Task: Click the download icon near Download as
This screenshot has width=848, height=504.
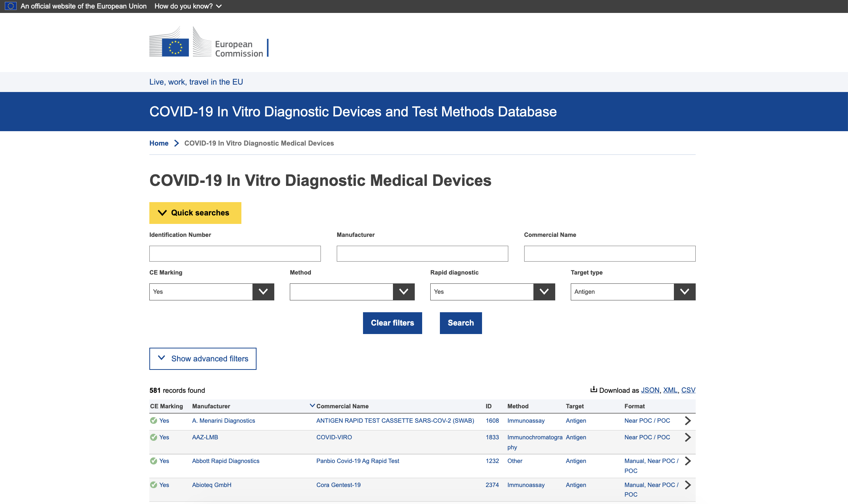Action: point(594,389)
